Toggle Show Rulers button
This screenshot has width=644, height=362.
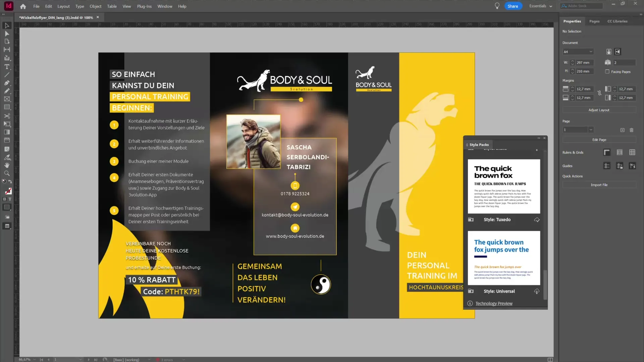(x=607, y=153)
